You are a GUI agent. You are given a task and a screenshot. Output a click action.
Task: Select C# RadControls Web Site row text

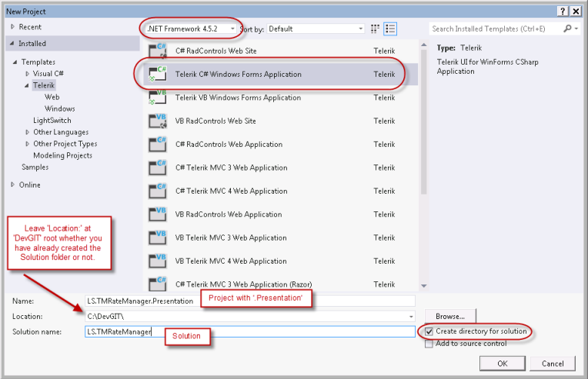[216, 51]
